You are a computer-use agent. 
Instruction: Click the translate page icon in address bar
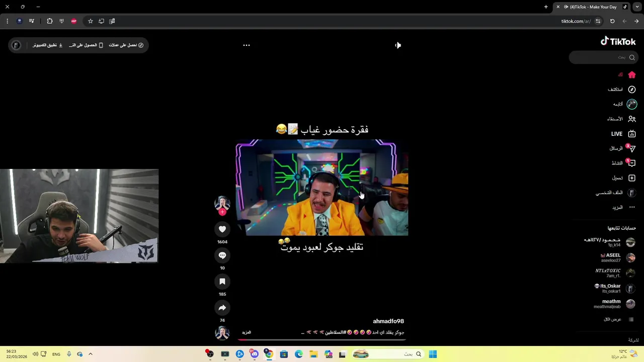coord(112,21)
